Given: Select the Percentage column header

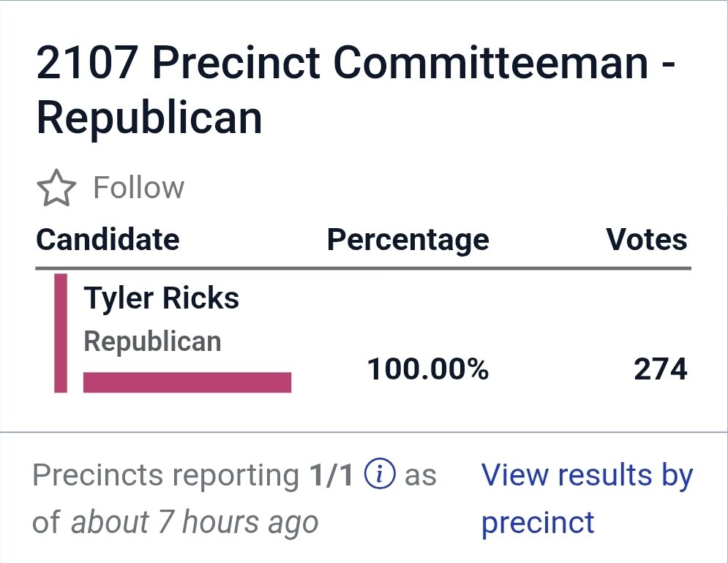Looking at the screenshot, I should [x=408, y=241].
